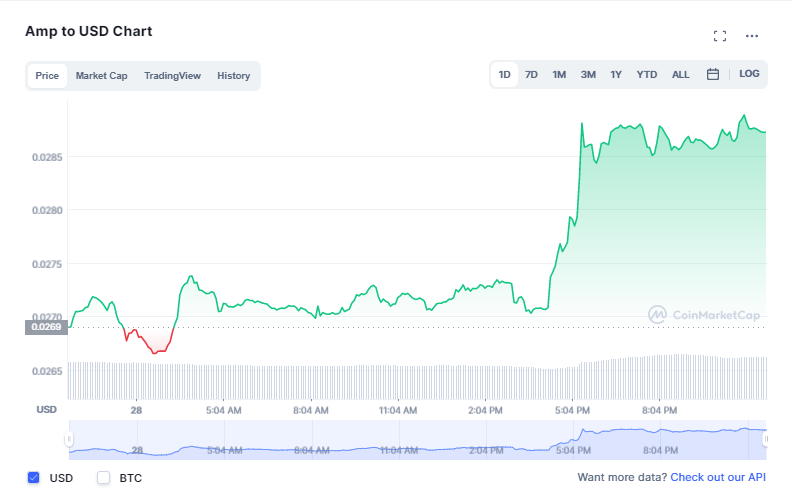Open fullscreen chart view icon
The height and width of the screenshot is (502, 792).
[720, 36]
